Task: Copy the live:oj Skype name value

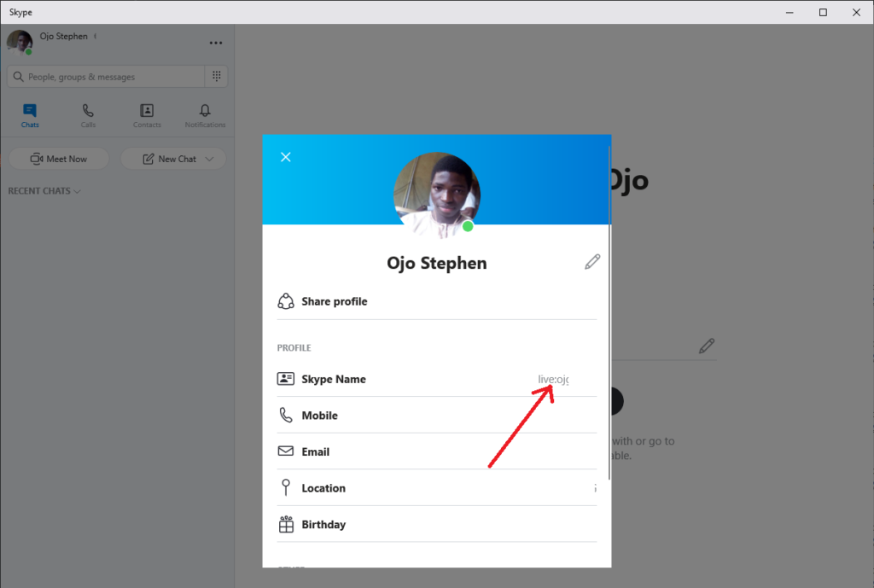Action: point(553,379)
